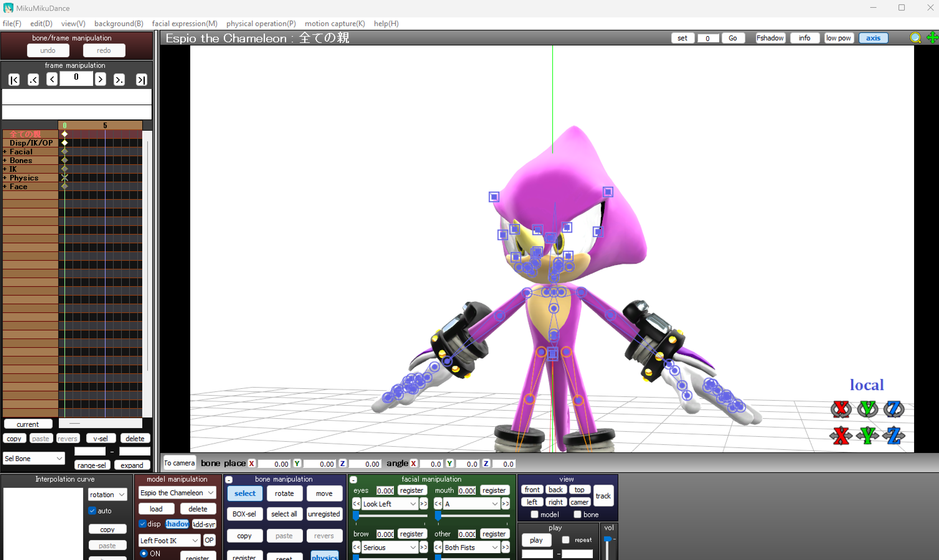
Task: Open the physical operation(P) menu
Action: pyautogui.click(x=261, y=23)
